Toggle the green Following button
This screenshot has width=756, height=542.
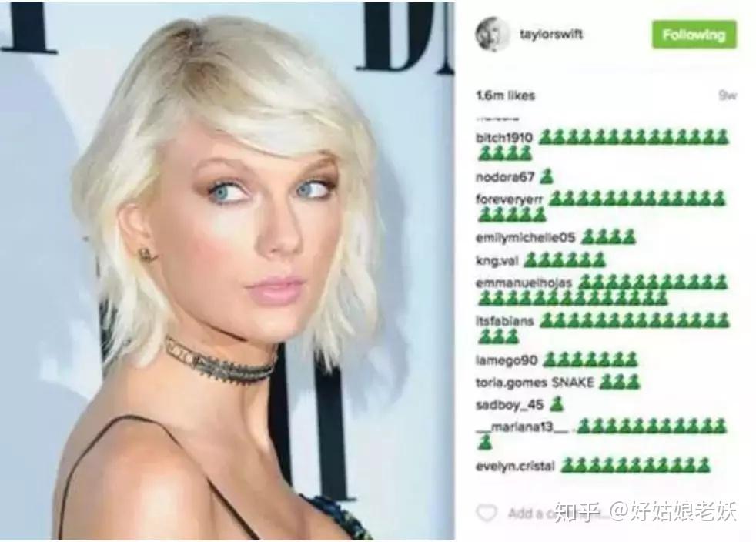[694, 35]
